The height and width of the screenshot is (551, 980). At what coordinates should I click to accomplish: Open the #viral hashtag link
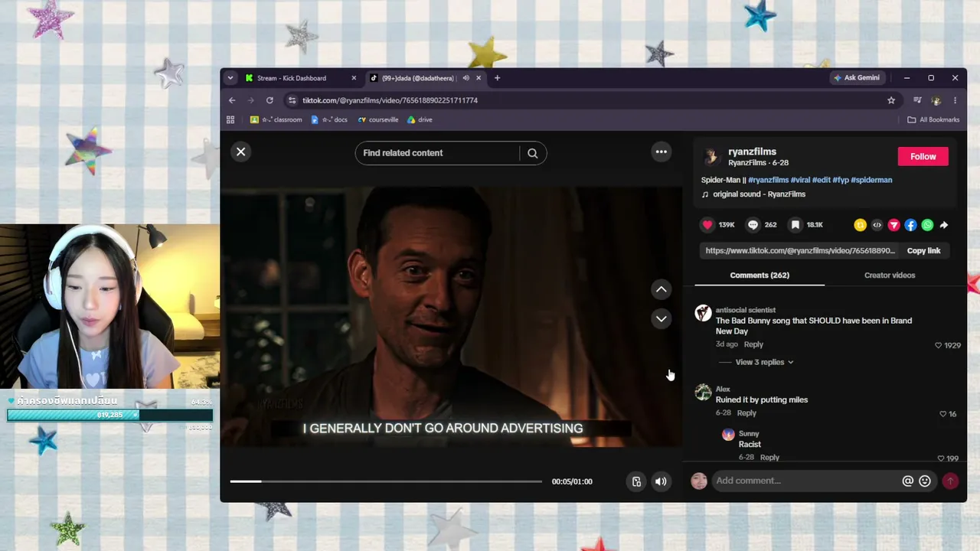(x=800, y=180)
